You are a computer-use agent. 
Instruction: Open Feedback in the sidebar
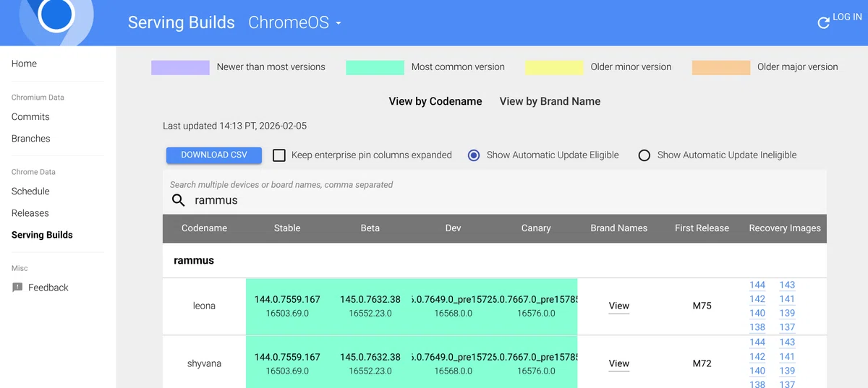point(48,288)
